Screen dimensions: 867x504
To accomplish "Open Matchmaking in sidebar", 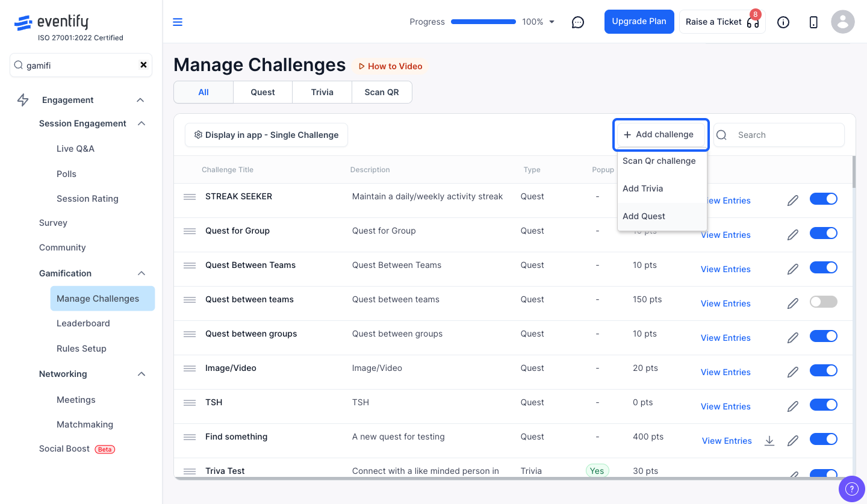I will tap(85, 425).
